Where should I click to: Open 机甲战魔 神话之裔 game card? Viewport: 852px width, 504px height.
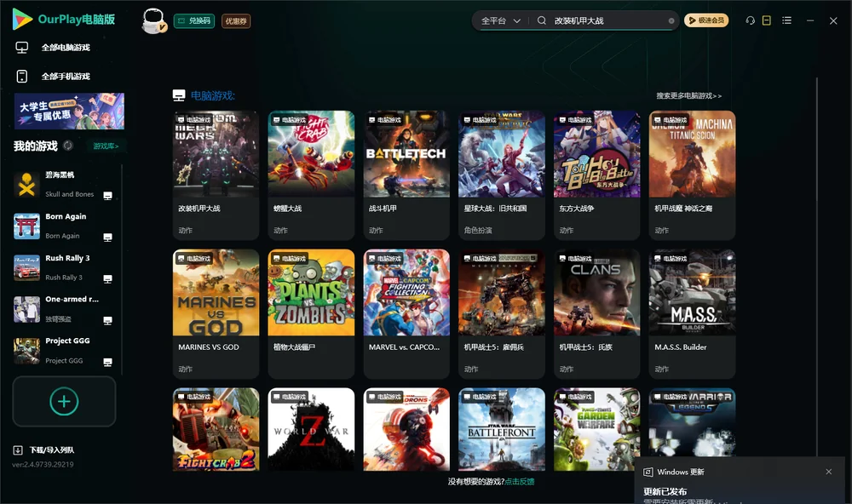[x=692, y=175]
